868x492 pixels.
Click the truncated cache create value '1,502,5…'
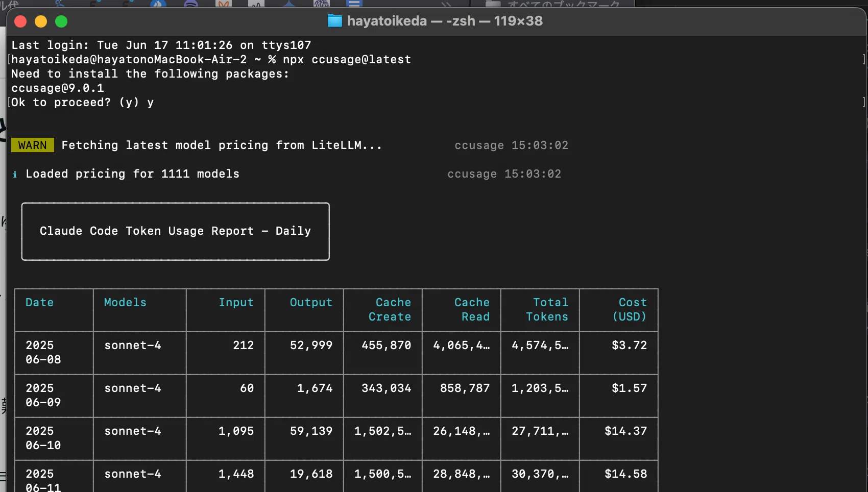click(x=383, y=431)
